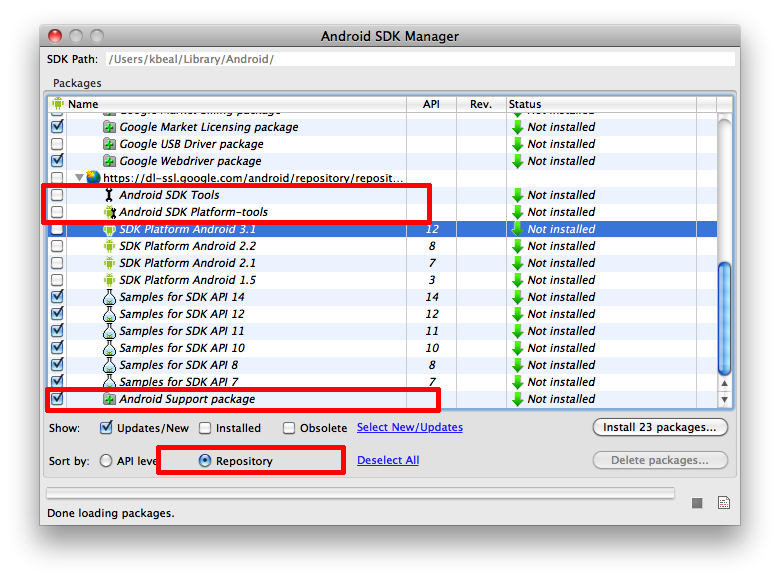The width and height of the screenshot is (780, 580).
Task: Click the stop square icon beside the progress bar
Action: 697,503
